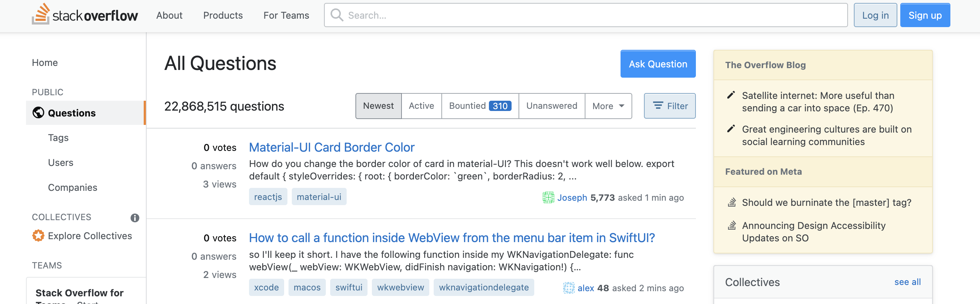Screen dimensions: 980x304
Task: Open Companies in sidebar
Action: click(x=73, y=188)
